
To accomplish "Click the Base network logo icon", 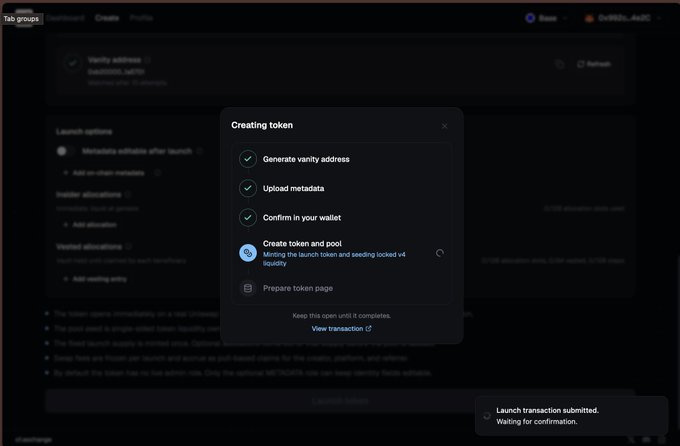I will coord(530,18).
